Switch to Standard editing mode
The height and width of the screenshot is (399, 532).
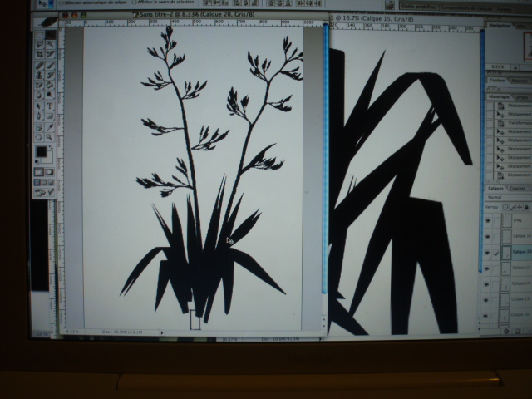39,172
